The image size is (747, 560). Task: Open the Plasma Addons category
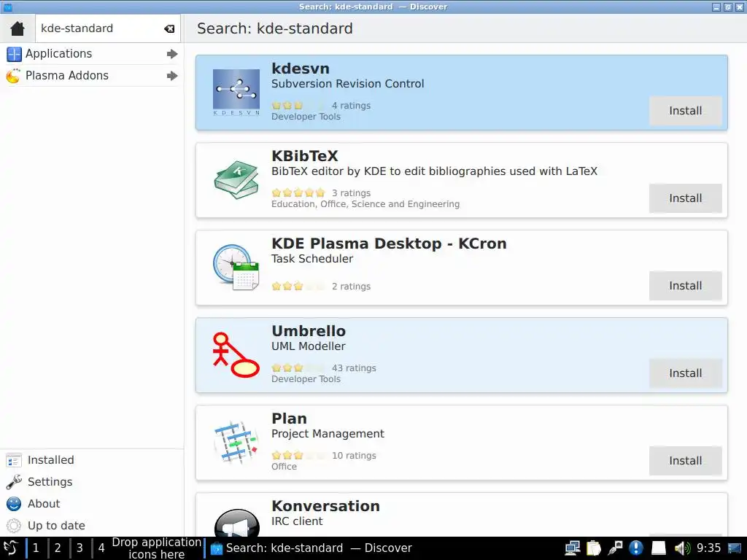click(x=92, y=76)
